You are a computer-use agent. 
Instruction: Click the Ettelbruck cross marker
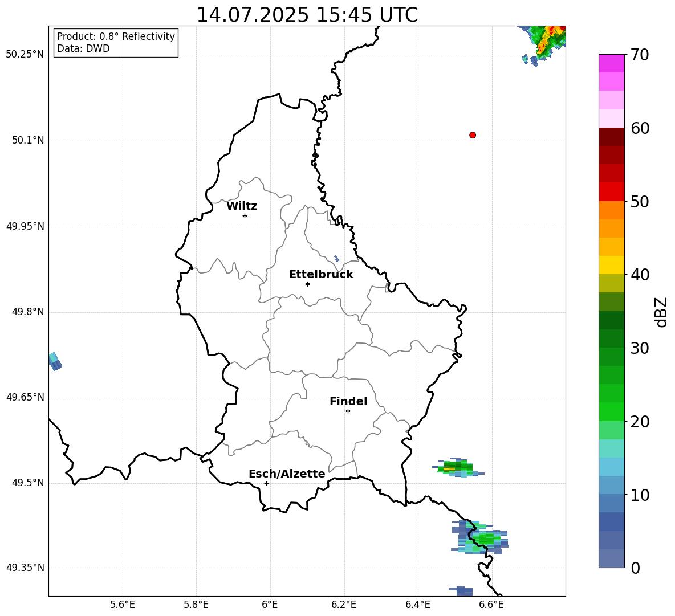[307, 284]
